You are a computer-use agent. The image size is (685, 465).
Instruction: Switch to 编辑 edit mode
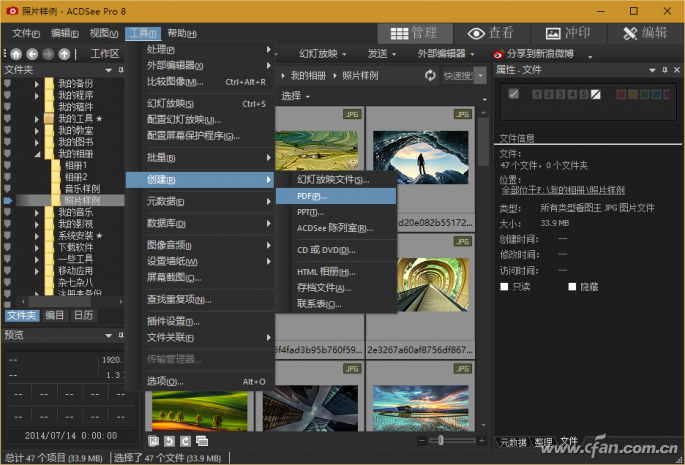coord(645,33)
